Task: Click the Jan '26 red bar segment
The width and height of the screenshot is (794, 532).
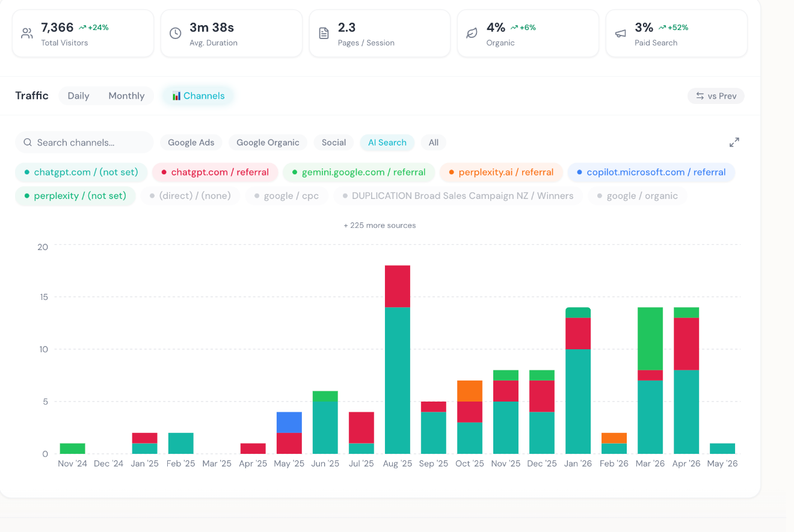Action: pos(578,334)
